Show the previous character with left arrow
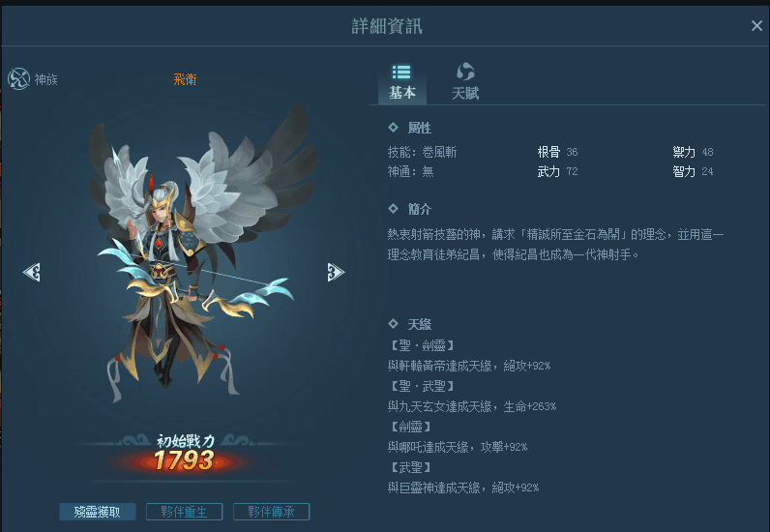This screenshot has height=532, width=770. pyautogui.click(x=32, y=272)
